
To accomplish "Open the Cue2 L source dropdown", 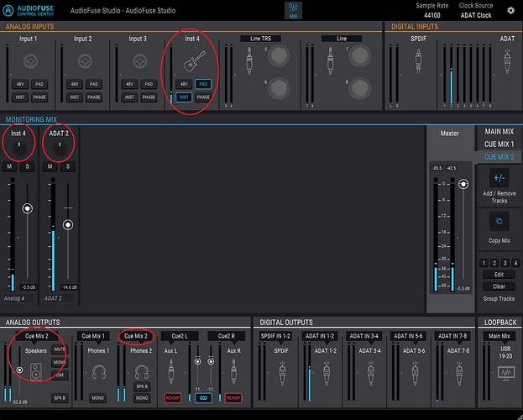I will pyautogui.click(x=180, y=336).
